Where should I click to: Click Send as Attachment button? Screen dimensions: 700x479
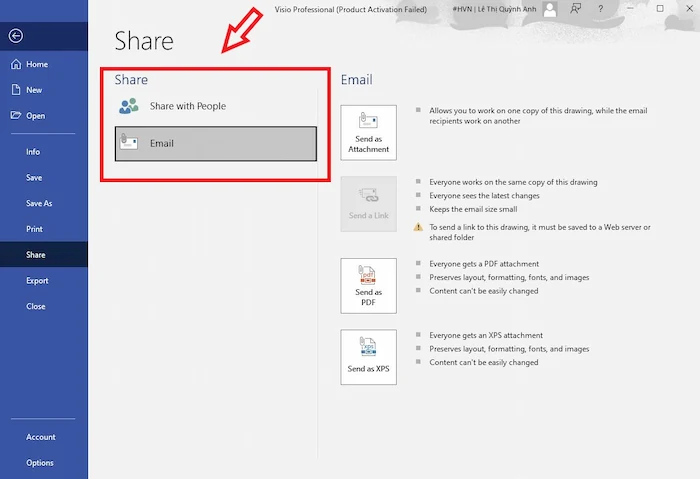(368, 133)
